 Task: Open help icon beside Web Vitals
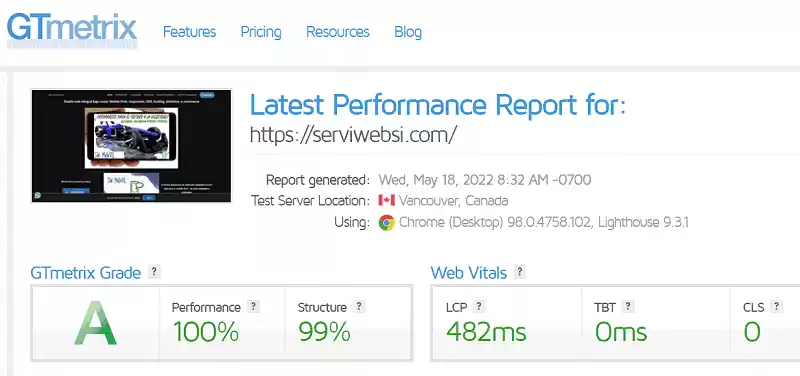(x=519, y=272)
